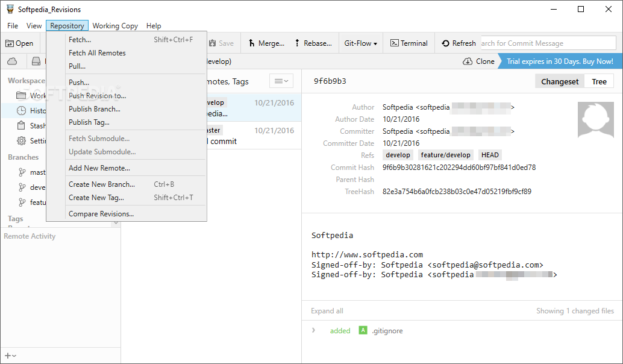Open the Help menu
Viewport: 623px width, 364px height.
click(154, 26)
